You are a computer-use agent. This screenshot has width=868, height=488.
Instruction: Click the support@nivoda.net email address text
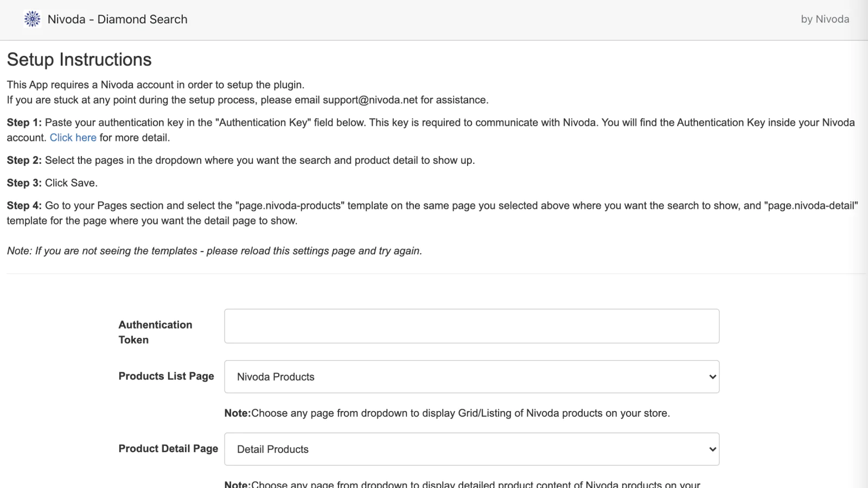(370, 100)
